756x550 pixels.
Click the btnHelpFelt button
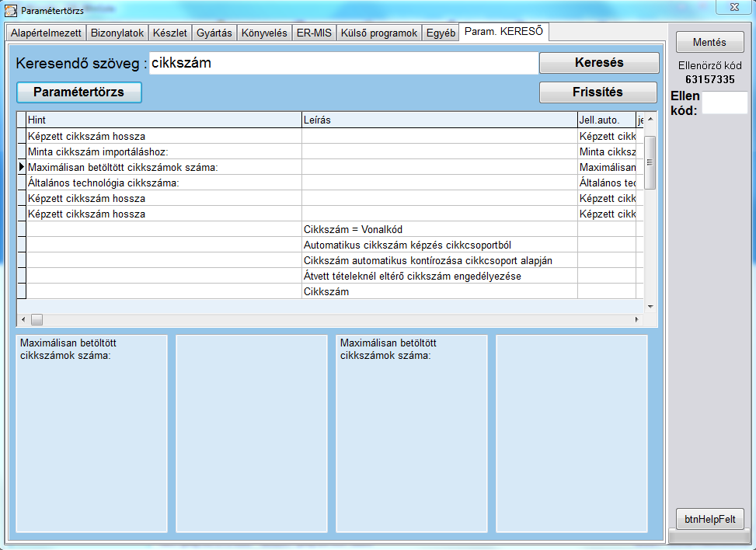[709, 519]
